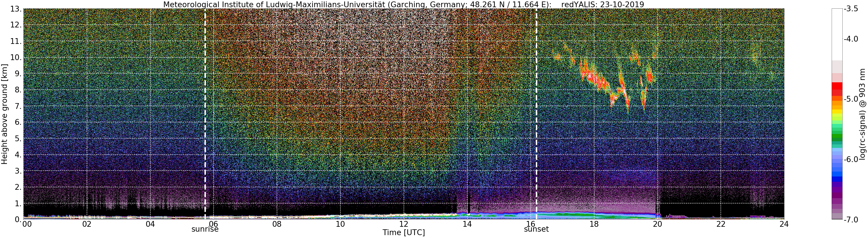Click the height tick label '3.'
This screenshot has width=868, height=238.
pyautogui.click(x=18, y=171)
